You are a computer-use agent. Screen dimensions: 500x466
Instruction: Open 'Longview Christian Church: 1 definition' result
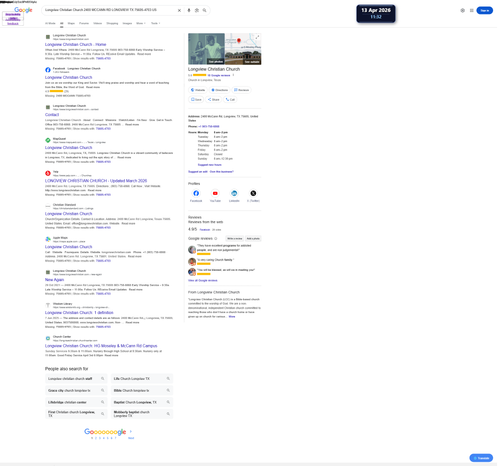click(x=79, y=313)
